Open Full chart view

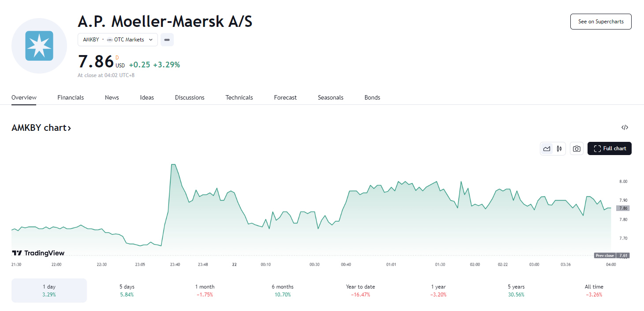(x=610, y=149)
